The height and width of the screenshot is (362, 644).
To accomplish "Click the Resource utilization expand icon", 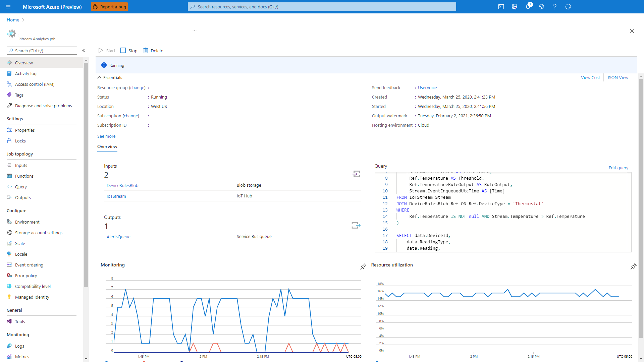I will pyautogui.click(x=633, y=266).
